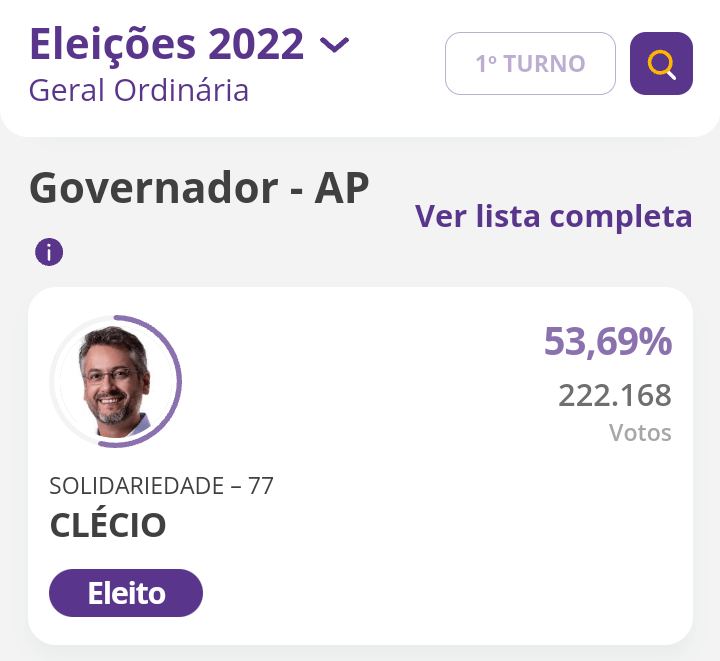Click the magnifying glass search button
This screenshot has height=661, width=720.
coord(661,64)
